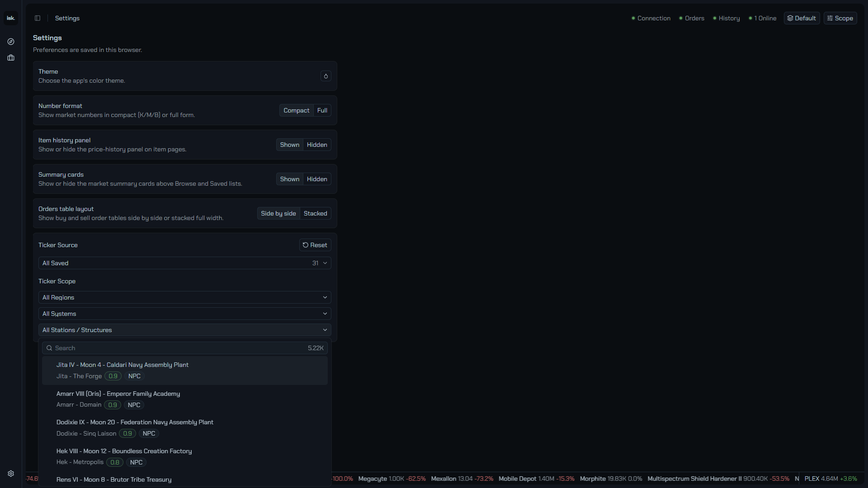Click the 1 Online indicator
868x488 pixels.
click(763, 18)
